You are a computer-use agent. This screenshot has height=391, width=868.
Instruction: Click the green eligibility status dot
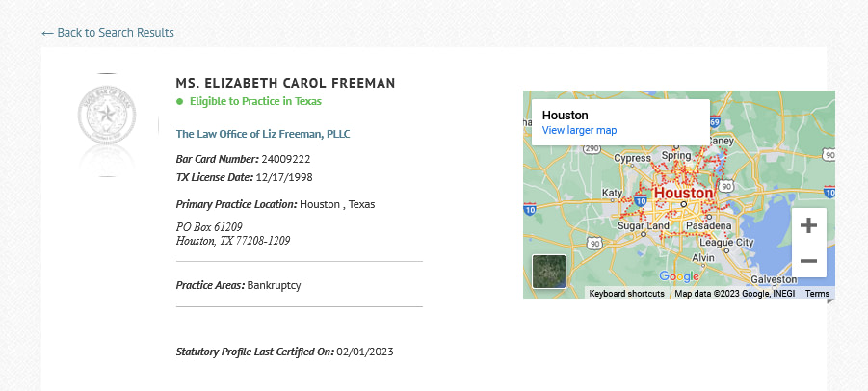(x=179, y=101)
